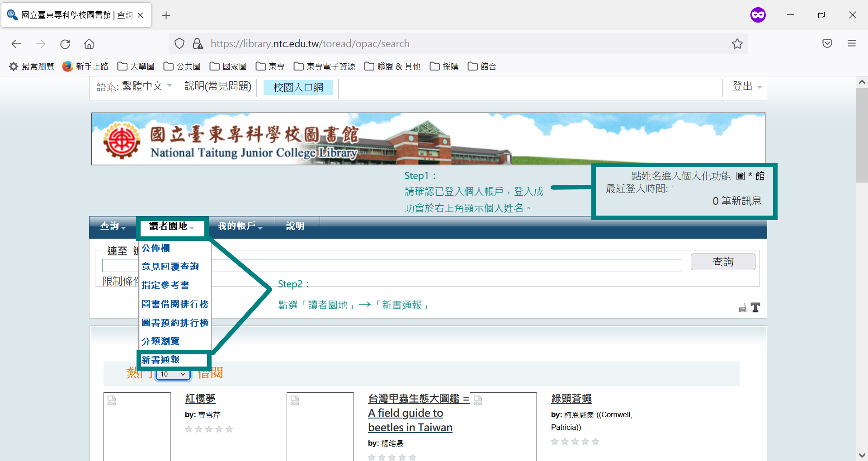Close the library search tab
868x461 pixels.
click(141, 15)
